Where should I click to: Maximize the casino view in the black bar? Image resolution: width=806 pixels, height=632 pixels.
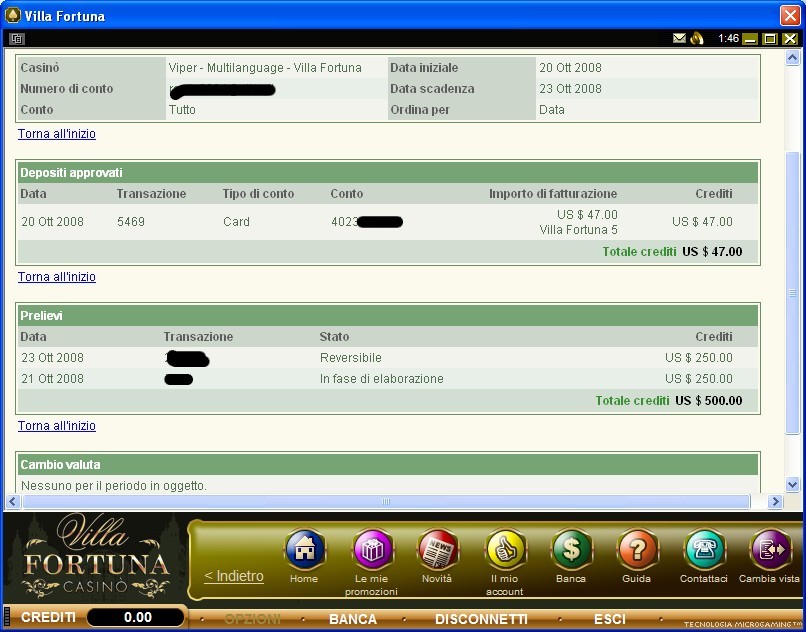pos(770,39)
